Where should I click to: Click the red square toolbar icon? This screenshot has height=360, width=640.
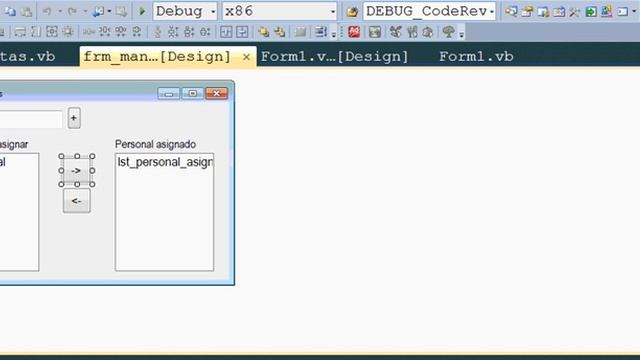click(354, 32)
